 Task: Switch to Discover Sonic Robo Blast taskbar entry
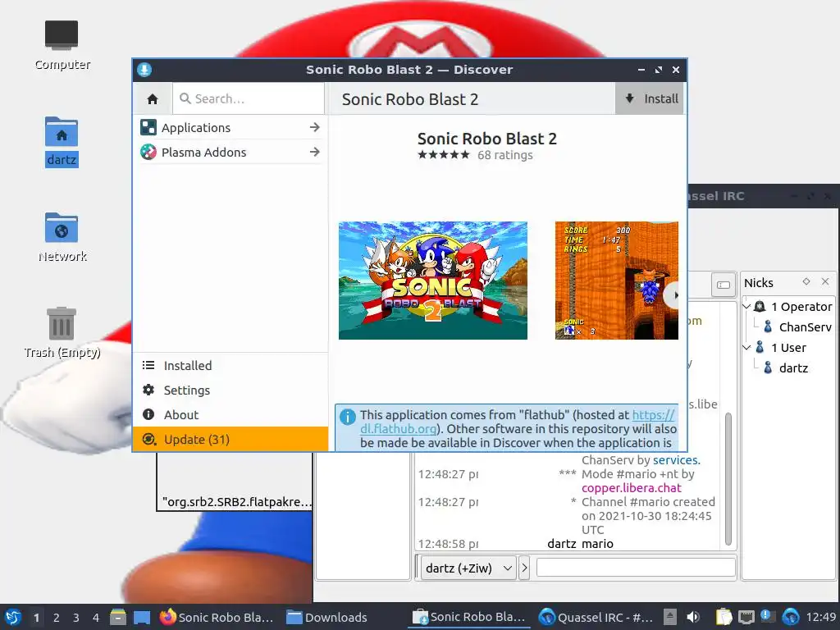pos(468,617)
